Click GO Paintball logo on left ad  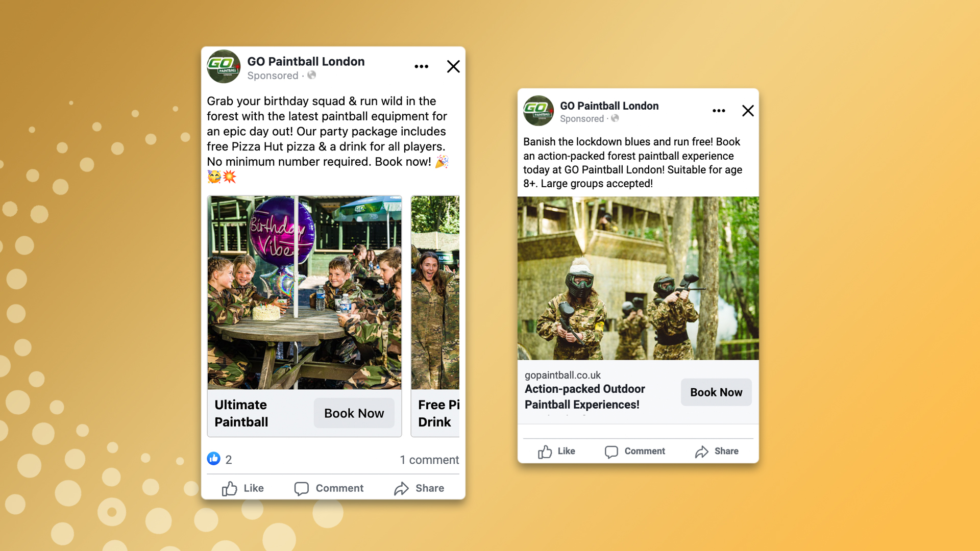[x=224, y=66]
